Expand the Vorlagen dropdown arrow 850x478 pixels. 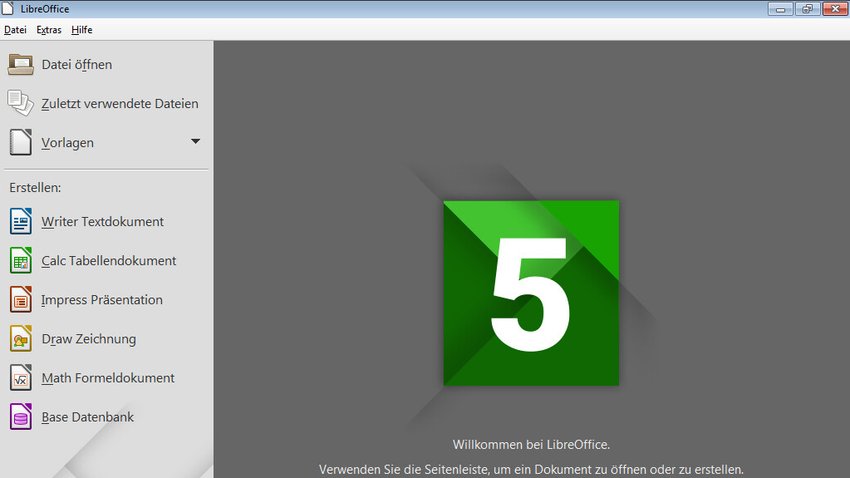coord(196,141)
